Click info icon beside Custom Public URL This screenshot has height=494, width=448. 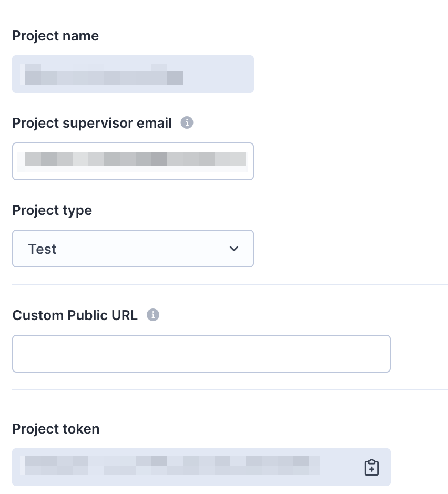(153, 315)
